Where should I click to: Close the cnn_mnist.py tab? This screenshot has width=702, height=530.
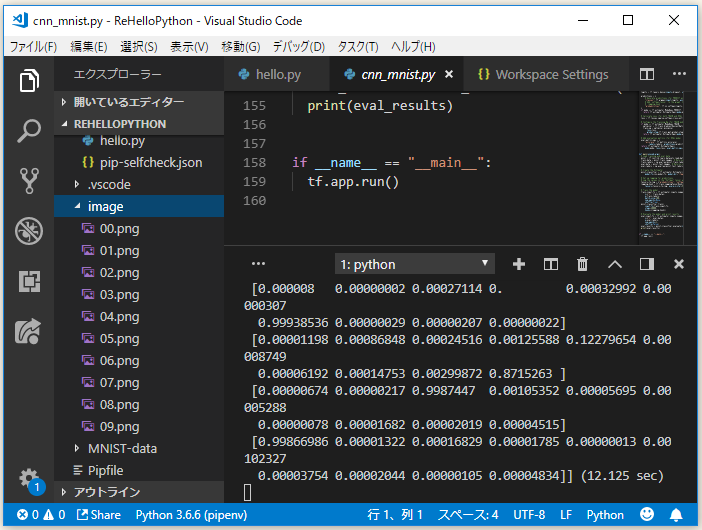[449, 74]
